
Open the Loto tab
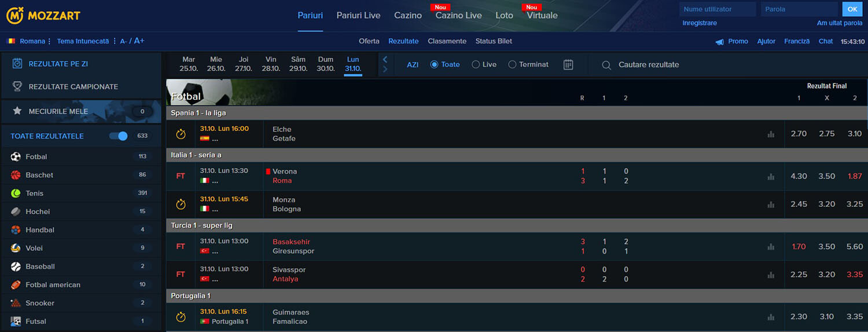[x=504, y=16]
